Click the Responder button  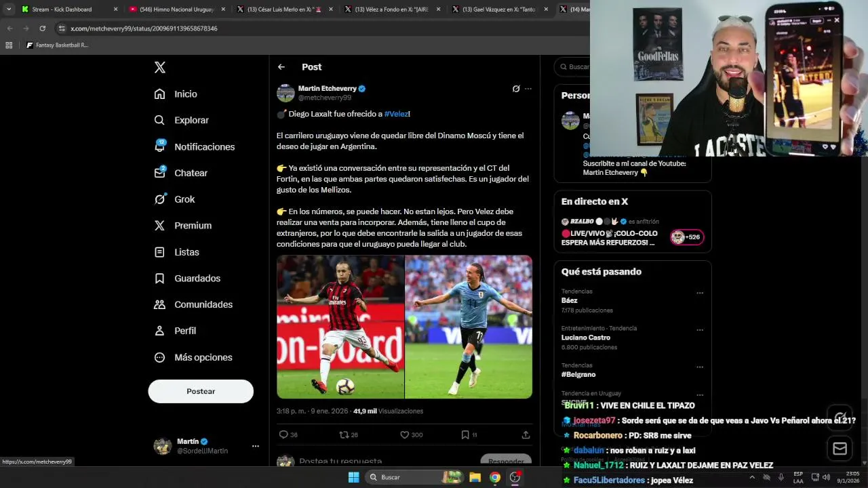click(x=505, y=461)
